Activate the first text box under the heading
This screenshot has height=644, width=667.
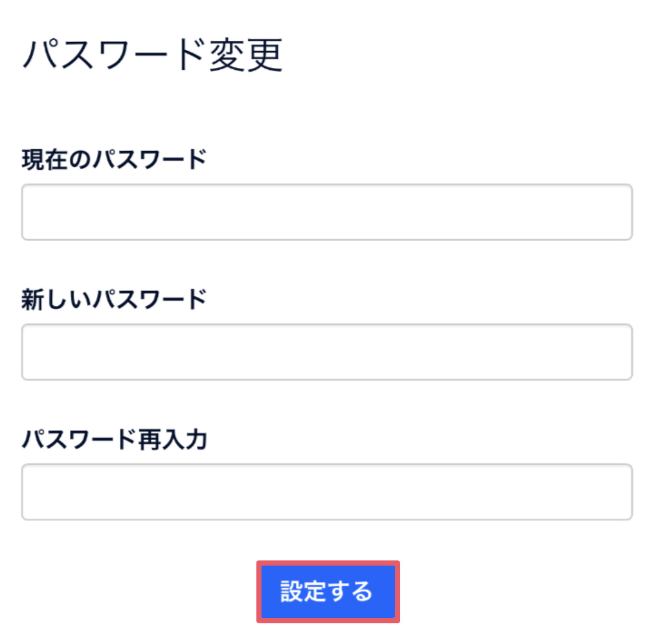[x=326, y=212]
